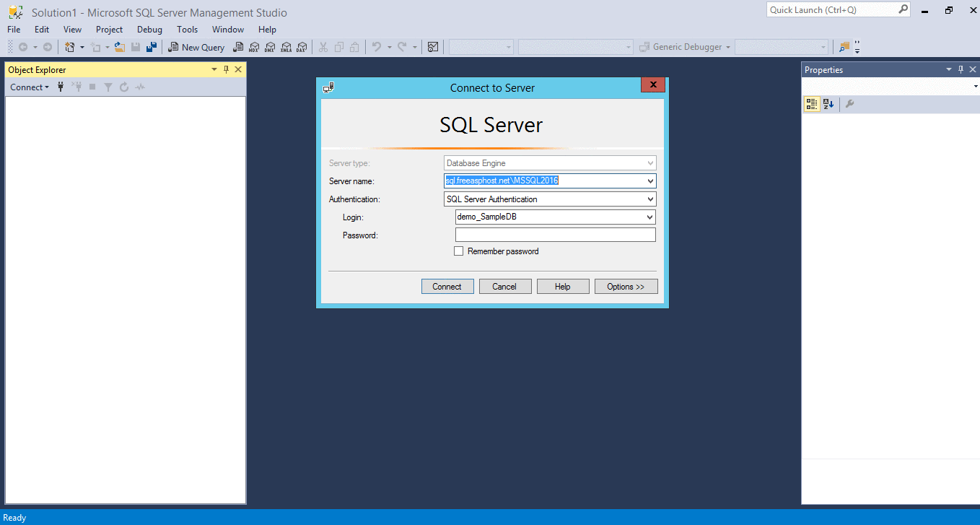
Task: Expand the Properties object selector dropdown
Action: [975, 87]
